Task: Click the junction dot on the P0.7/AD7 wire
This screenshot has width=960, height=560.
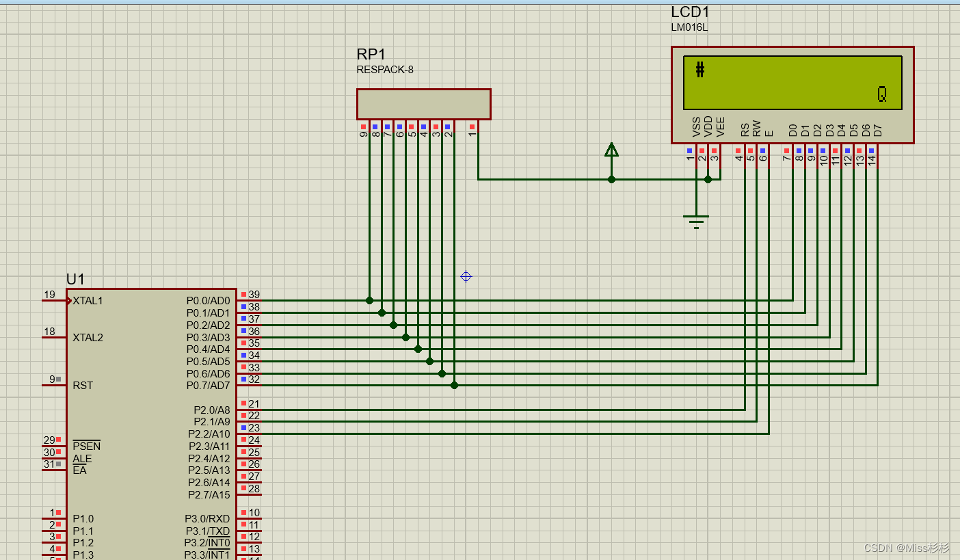Action: tap(454, 385)
